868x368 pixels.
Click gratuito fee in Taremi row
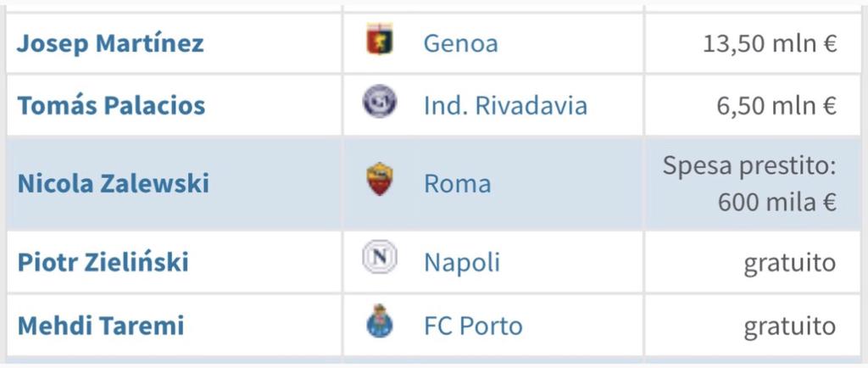tap(789, 326)
